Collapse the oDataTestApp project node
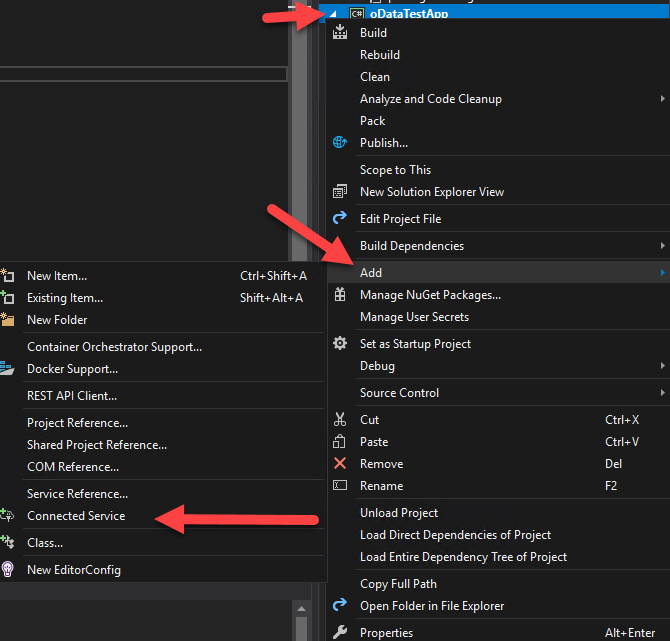This screenshot has height=641, width=670. coord(333,14)
